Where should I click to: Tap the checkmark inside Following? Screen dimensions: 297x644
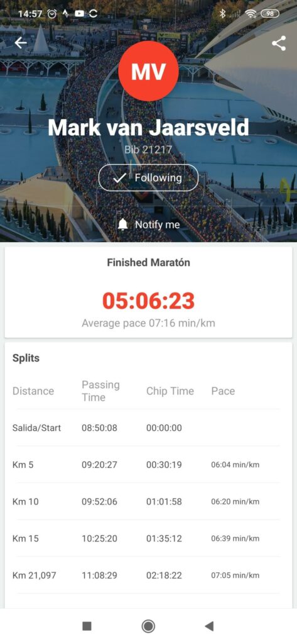pos(119,178)
